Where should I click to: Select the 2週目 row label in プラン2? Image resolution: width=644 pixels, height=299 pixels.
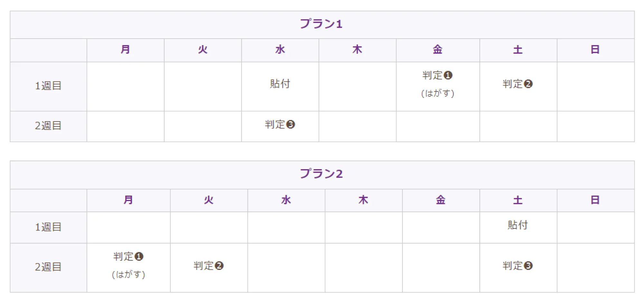coord(48,267)
